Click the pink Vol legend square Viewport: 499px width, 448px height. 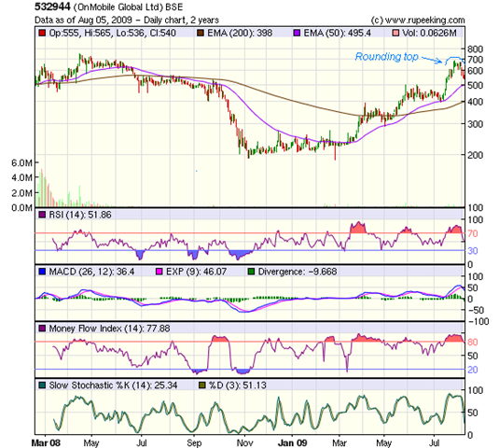[395, 33]
